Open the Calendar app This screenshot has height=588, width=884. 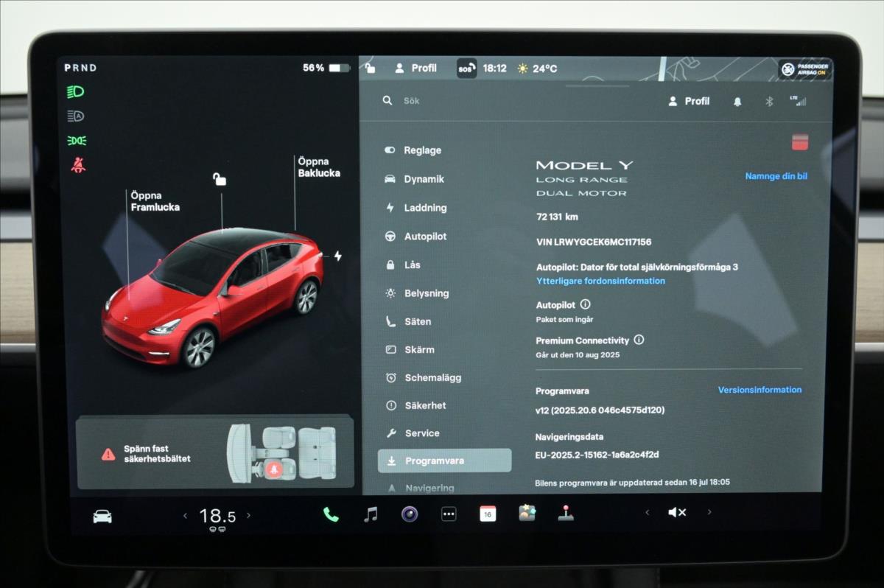pos(488,514)
